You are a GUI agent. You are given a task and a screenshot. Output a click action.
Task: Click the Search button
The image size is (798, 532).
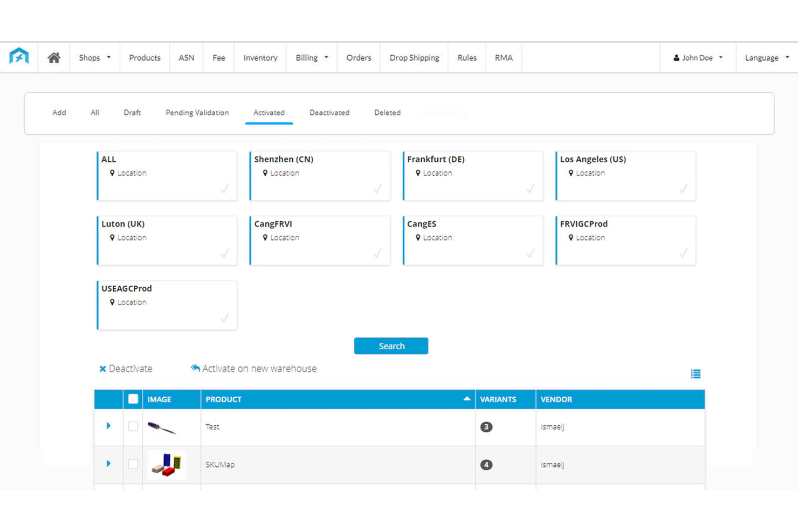click(x=391, y=346)
